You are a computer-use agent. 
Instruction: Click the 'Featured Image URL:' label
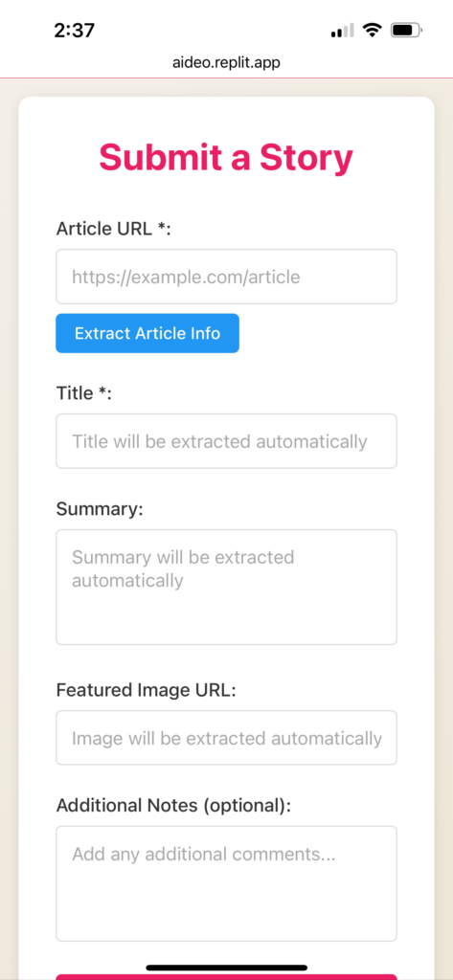tap(147, 690)
